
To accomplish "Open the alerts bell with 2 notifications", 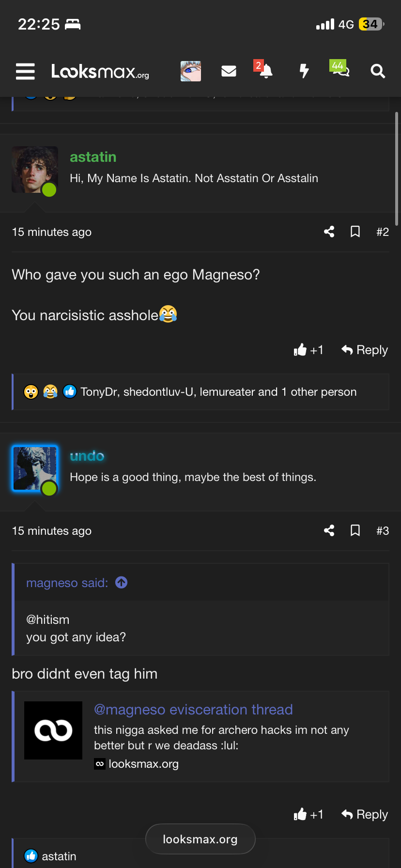I will tap(265, 71).
